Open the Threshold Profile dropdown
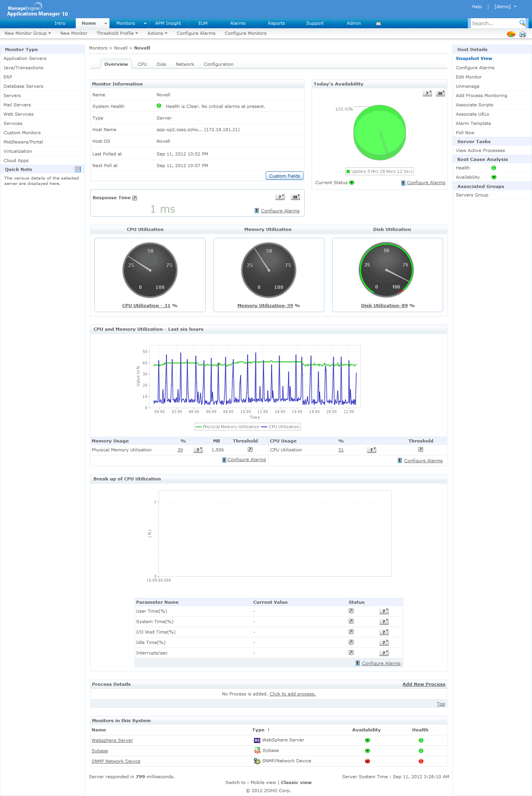The height and width of the screenshot is (796, 532). pyautogui.click(x=117, y=33)
